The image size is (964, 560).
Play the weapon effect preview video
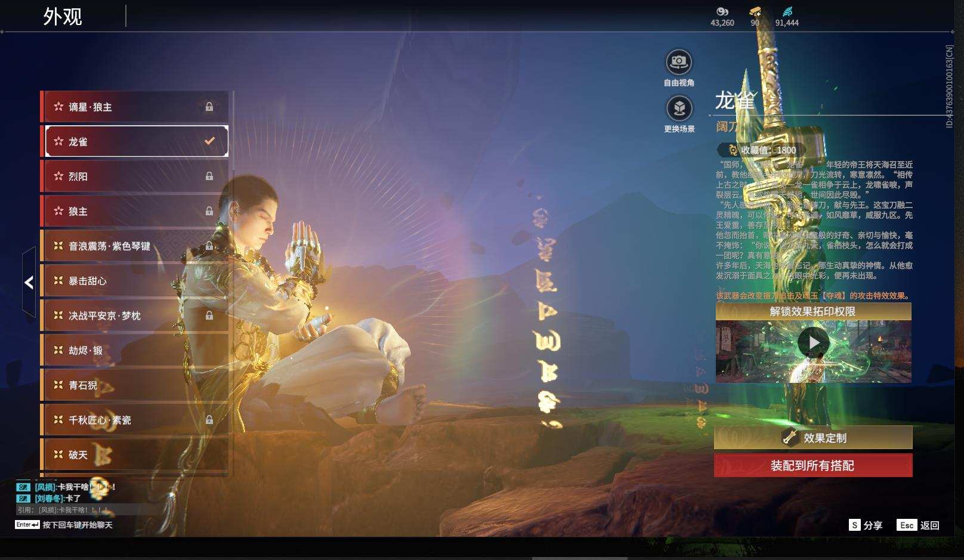(x=814, y=343)
